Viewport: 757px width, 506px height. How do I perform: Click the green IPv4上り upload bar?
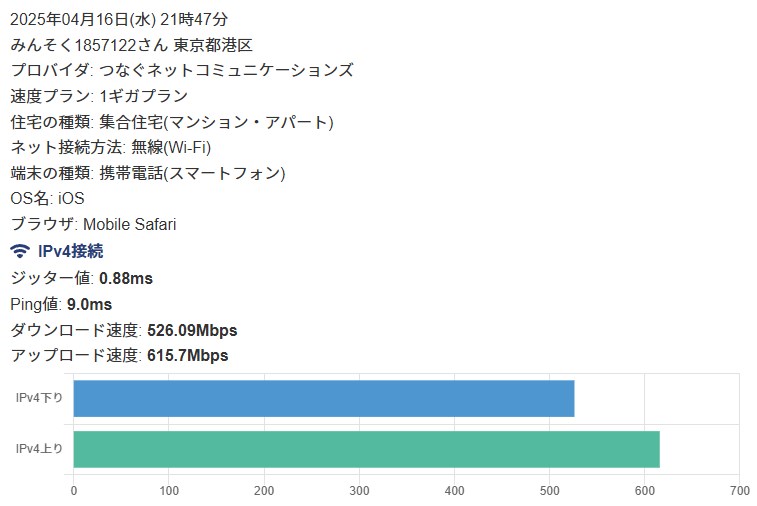[x=366, y=448]
